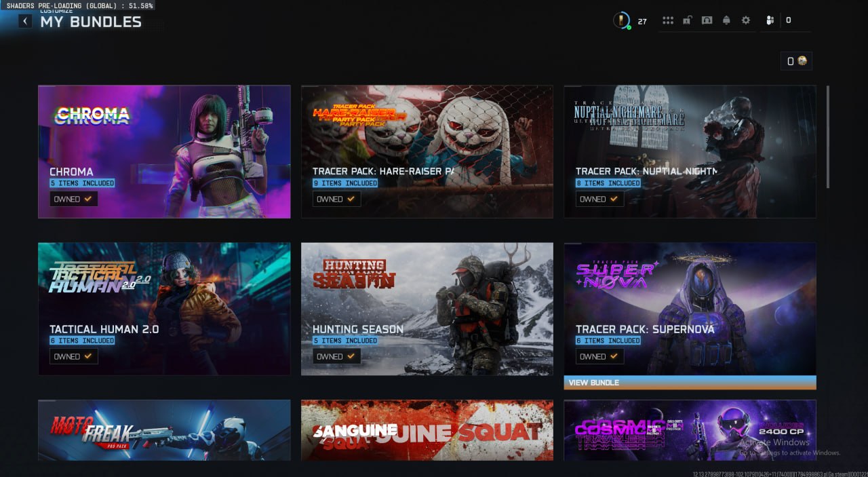Click the padlock icon in top bar
The height and width of the screenshot is (477, 868).
(687, 20)
